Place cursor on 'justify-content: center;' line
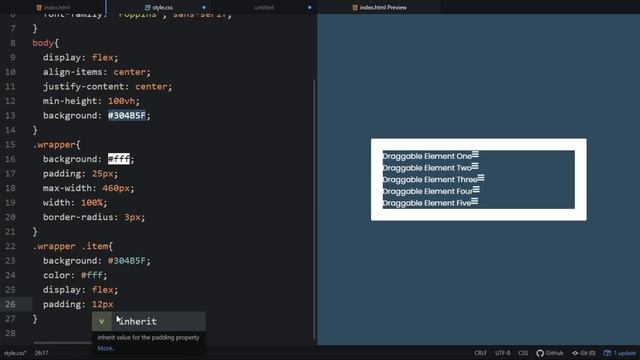Viewport: 640px width, 360px height. (x=107, y=87)
